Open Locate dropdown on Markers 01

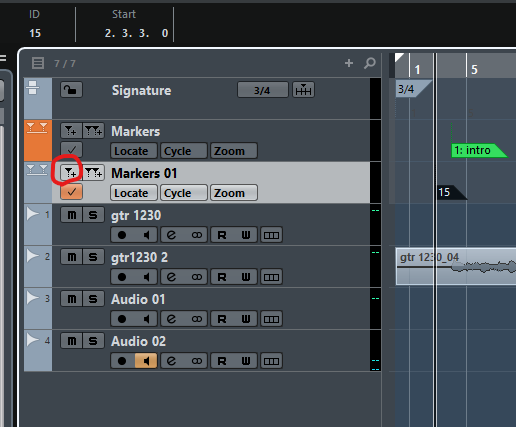(134, 193)
